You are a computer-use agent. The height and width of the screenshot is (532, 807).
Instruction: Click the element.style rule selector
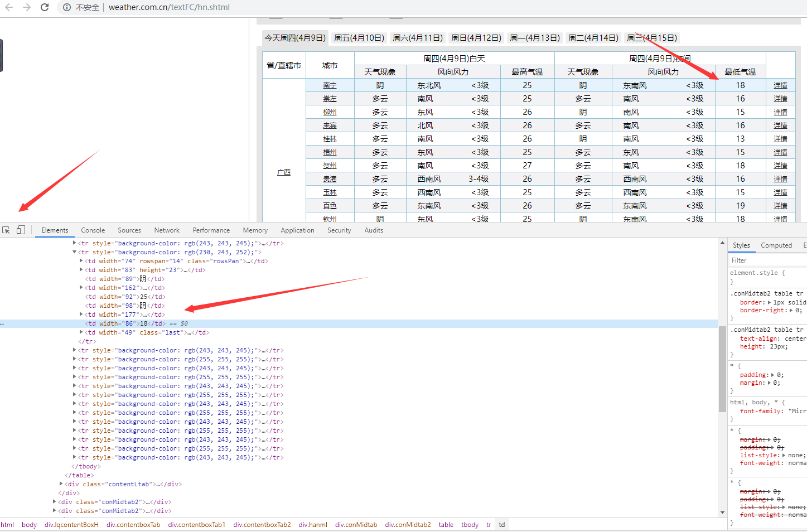tap(753, 273)
